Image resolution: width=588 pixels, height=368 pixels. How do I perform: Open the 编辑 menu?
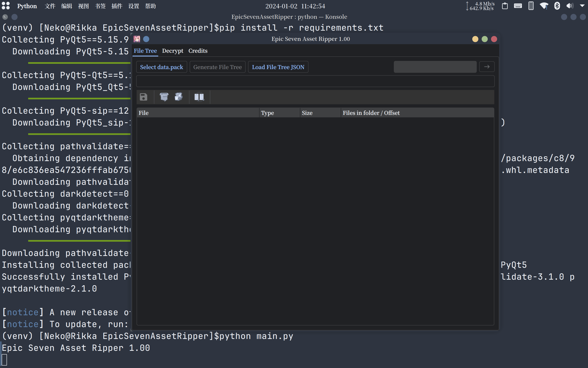pos(67,6)
